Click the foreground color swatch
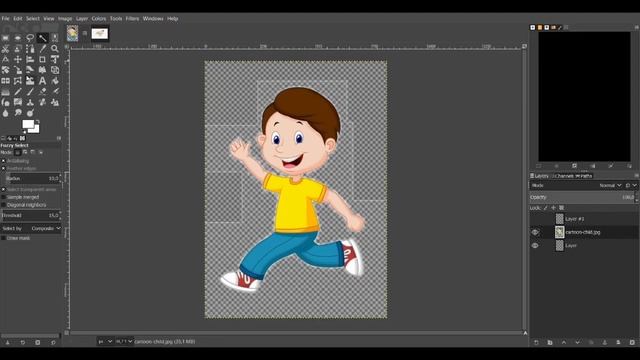The image size is (640, 360). click(x=28, y=124)
